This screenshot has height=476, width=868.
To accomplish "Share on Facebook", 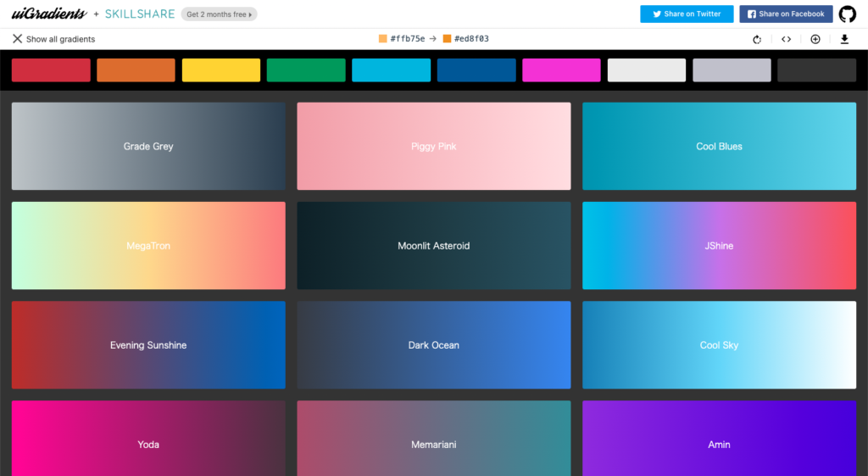I will coord(786,14).
